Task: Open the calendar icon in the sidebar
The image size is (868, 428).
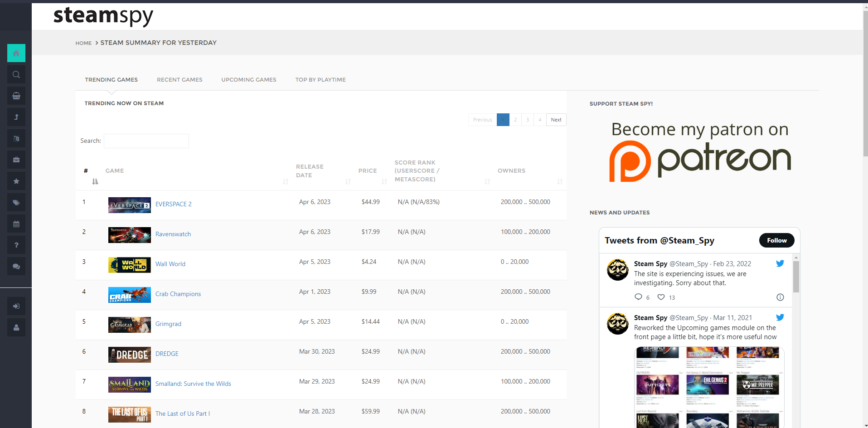Action: click(x=16, y=224)
